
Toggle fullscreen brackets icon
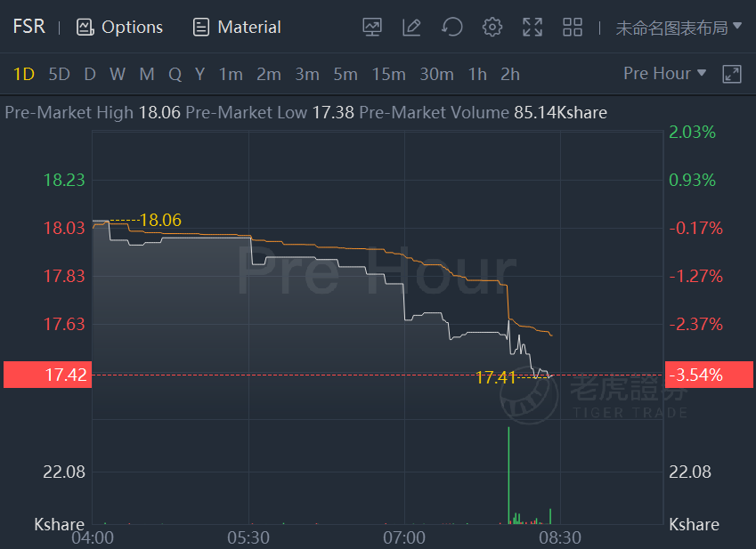[532, 27]
